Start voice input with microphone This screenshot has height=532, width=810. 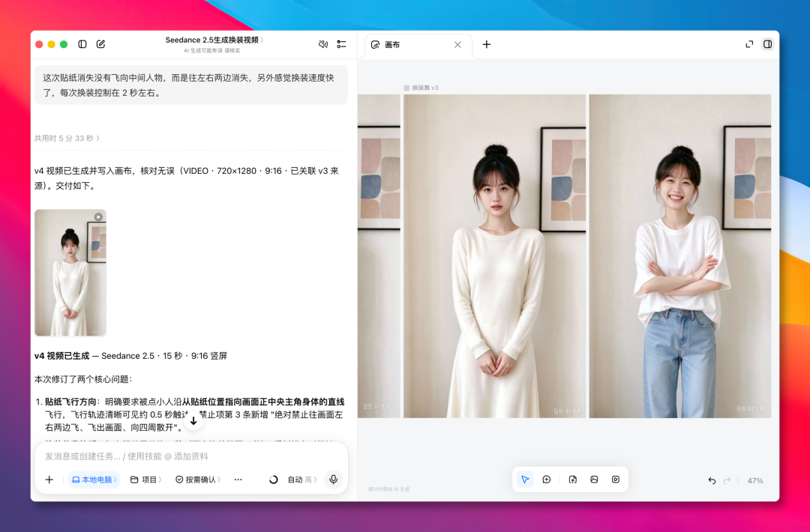(334, 480)
